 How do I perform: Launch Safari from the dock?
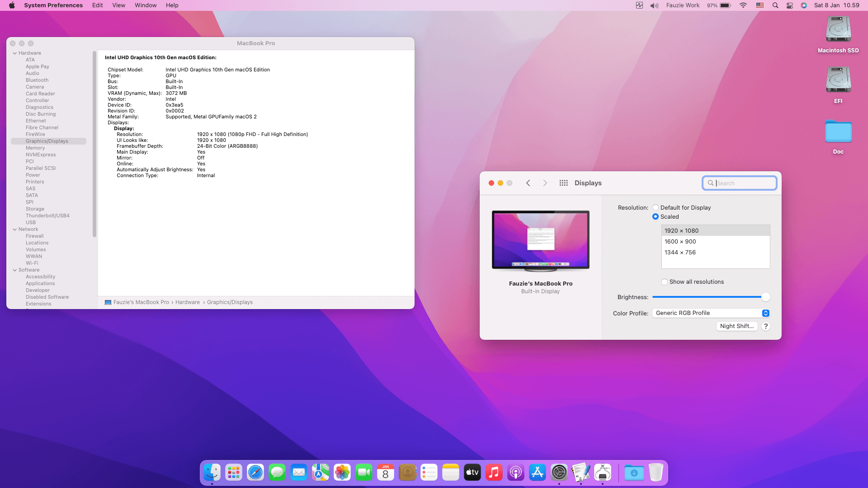click(x=255, y=473)
